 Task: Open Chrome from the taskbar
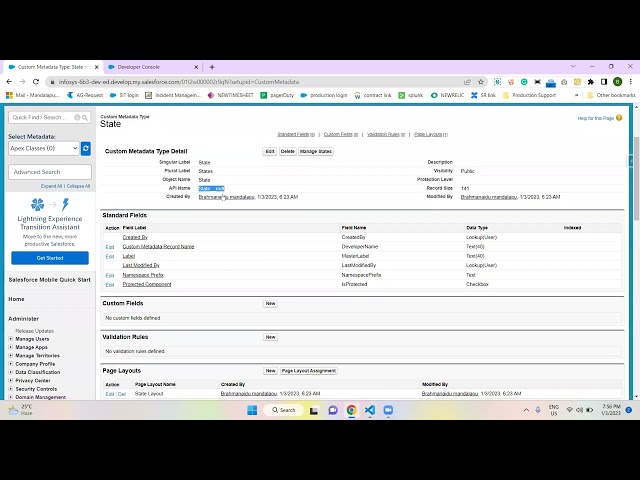pyautogui.click(x=351, y=410)
